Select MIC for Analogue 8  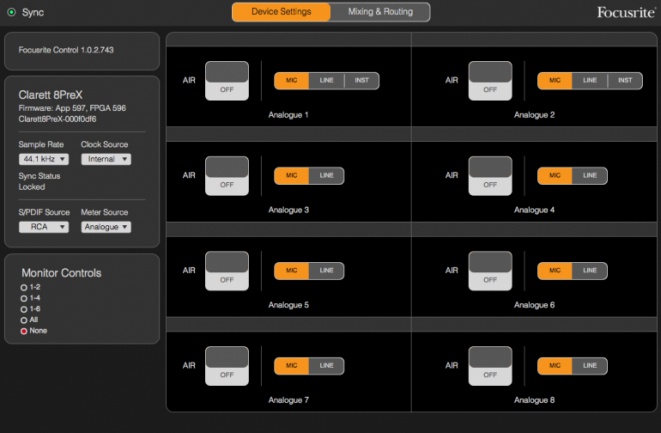click(555, 366)
